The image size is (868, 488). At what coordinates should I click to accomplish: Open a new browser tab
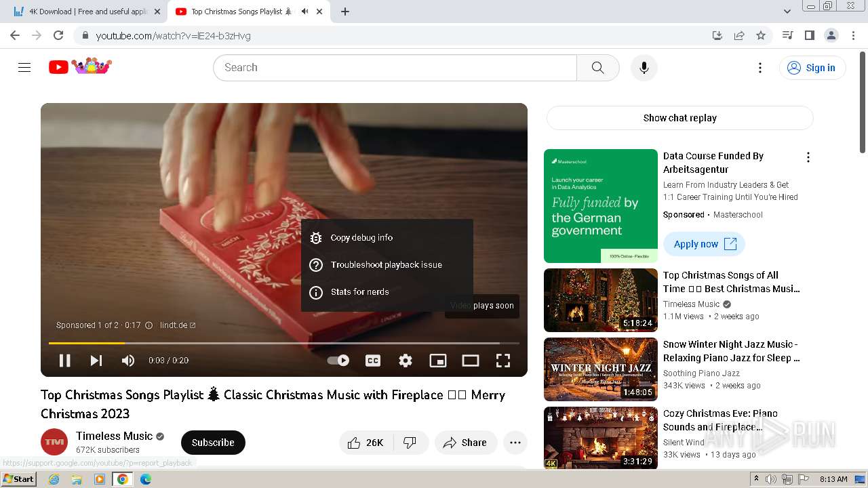point(345,12)
